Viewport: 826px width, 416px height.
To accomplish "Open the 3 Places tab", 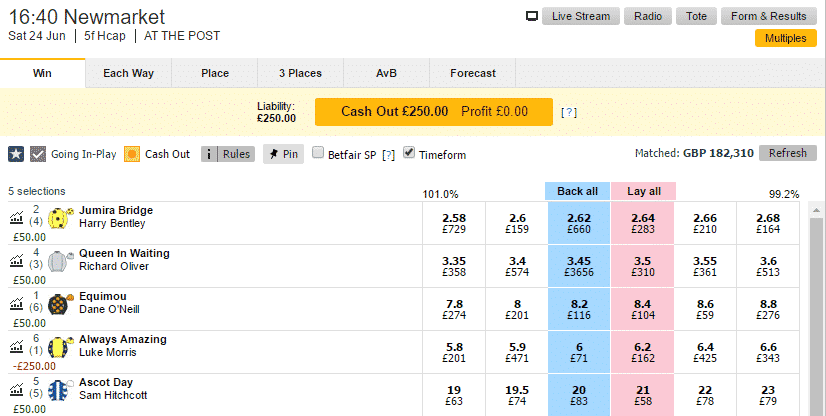I will (x=300, y=73).
